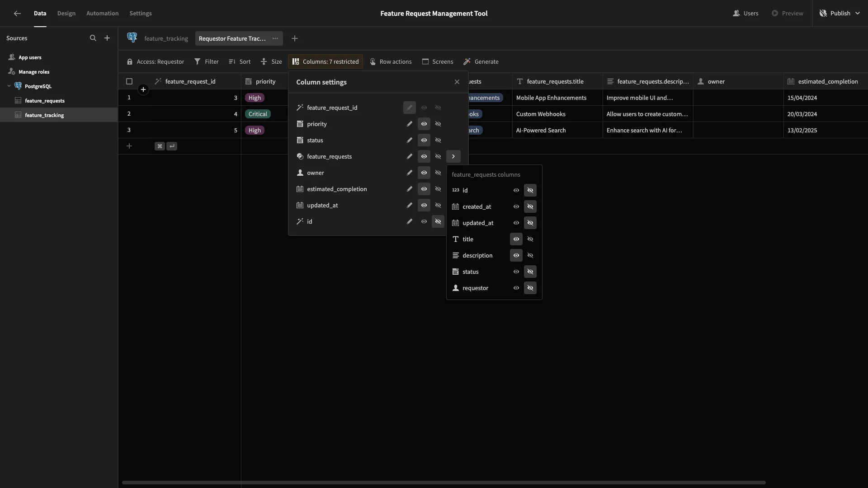Click the Critical priority tag in row 2
868x488 pixels.
(x=258, y=114)
